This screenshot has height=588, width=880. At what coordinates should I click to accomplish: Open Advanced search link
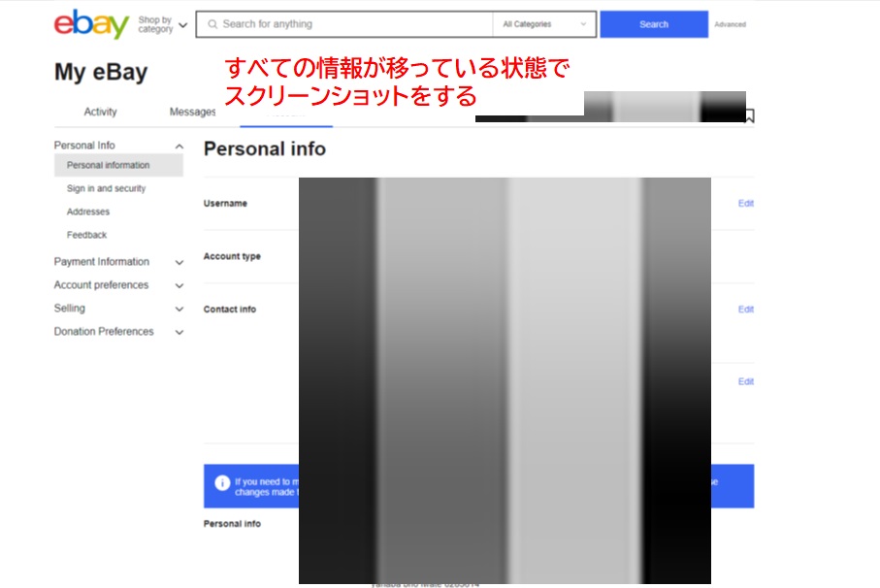(x=731, y=24)
